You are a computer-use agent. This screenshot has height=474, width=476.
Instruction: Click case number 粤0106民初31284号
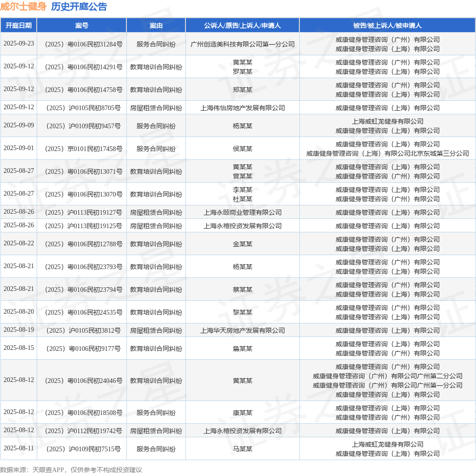(x=84, y=44)
